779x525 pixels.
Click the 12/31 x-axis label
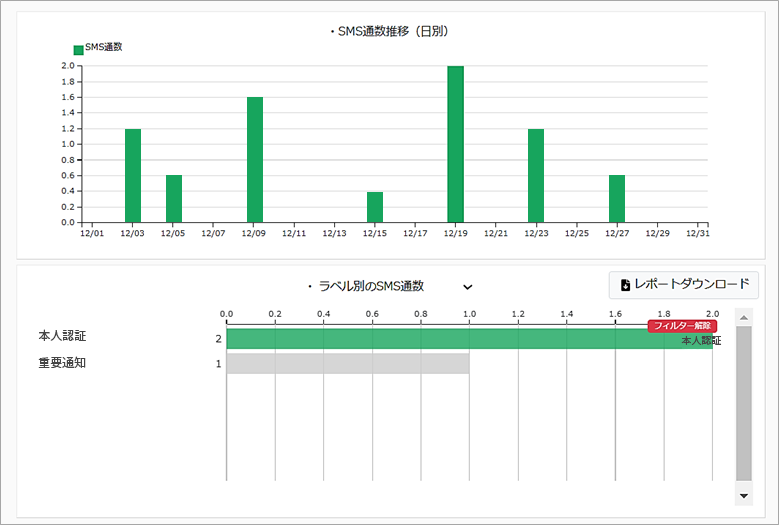click(x=698, y=233)
